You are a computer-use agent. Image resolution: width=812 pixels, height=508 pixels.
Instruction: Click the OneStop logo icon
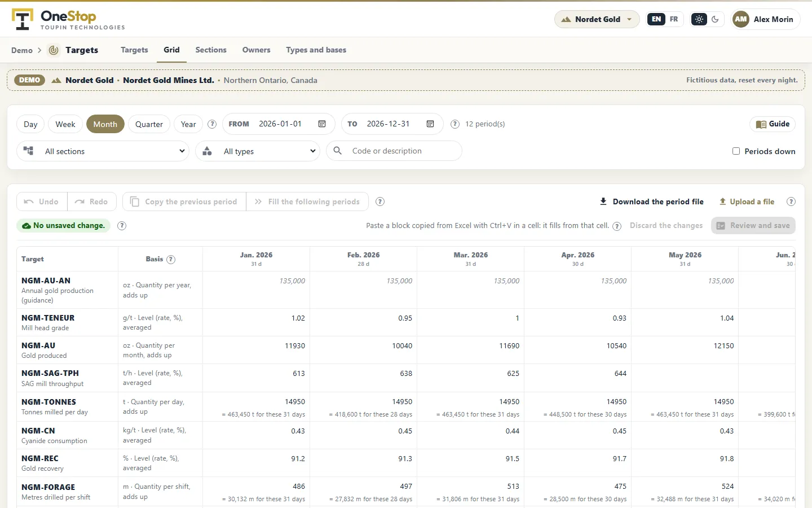pos(23,19)
